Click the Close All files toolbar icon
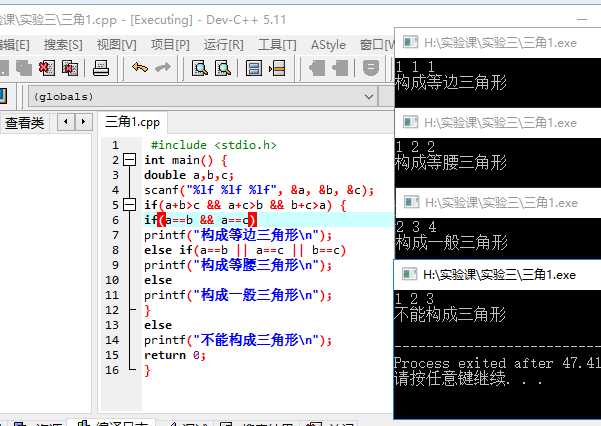The height and width of the screenshot is (426, 601). click(70, 68)
